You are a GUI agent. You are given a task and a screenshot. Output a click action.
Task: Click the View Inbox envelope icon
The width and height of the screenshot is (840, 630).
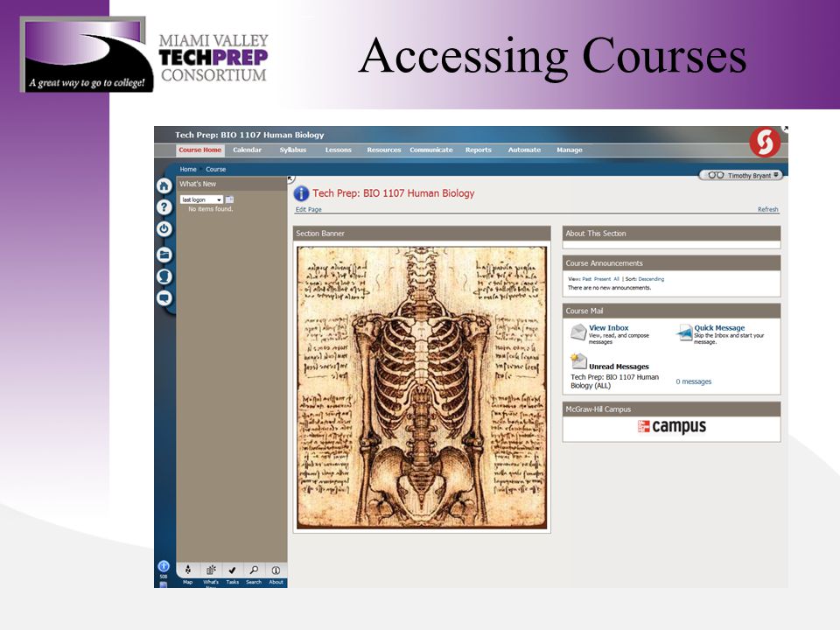click(x=578, y=332)
